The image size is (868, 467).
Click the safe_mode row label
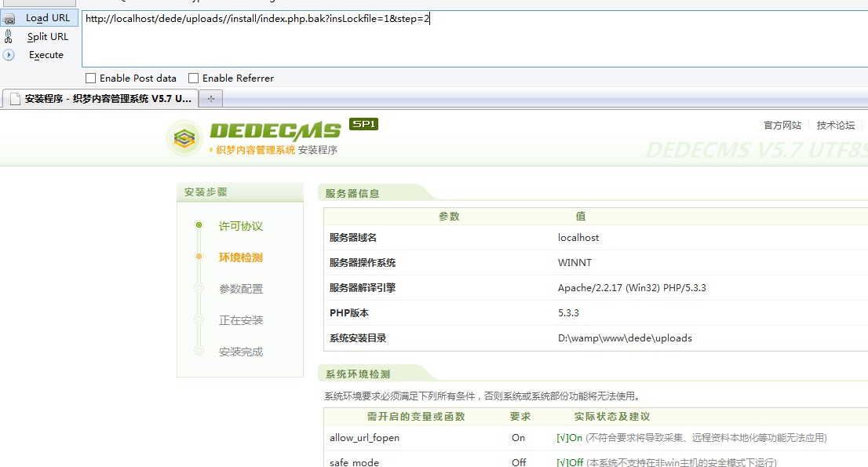pyautogui.click(x=354, y=462)
